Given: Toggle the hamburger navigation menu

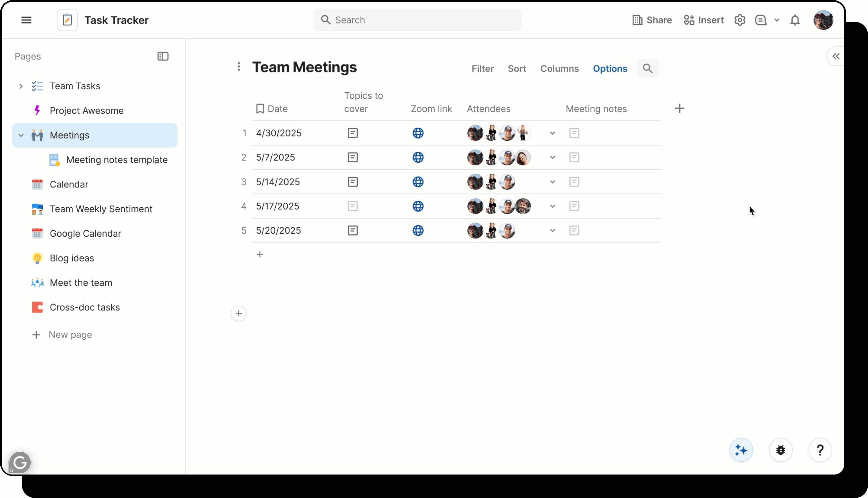Looking at the screenshot, I should pos(26,20).
